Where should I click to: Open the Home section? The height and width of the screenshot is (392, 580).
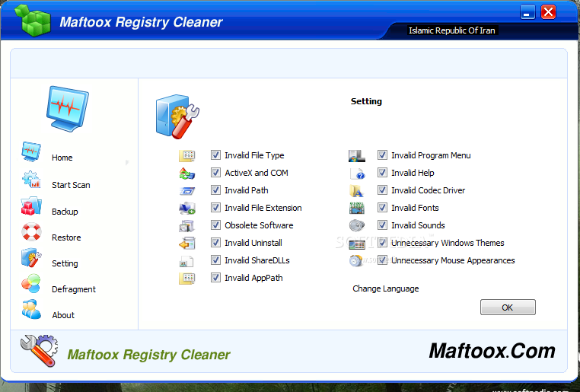pyautogui.click(x=62, y=158)
